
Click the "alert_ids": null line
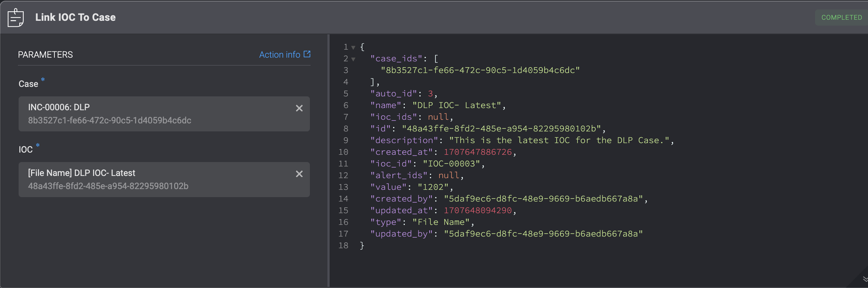click(x=417, y=176)
